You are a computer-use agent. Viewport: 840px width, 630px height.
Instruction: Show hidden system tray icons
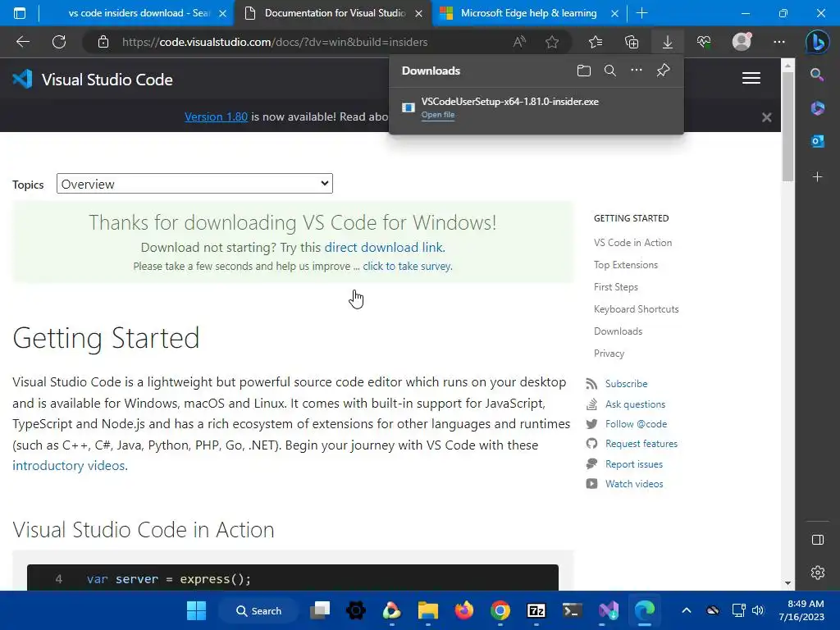click(687, 610)
